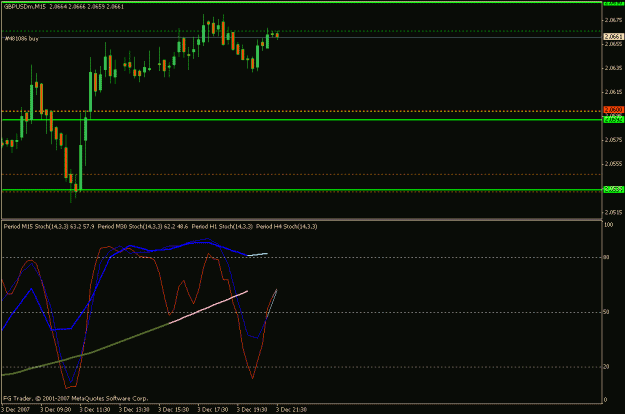This screenshot has height=414, width=625.
Task: Click the current price tag 2.0661
Action: [x=613, y=37]
